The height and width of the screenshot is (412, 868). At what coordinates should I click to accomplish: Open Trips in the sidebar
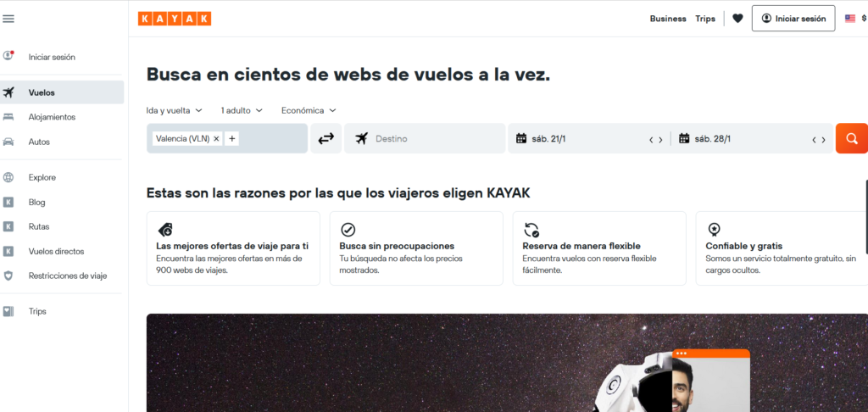tap(62, 311)
